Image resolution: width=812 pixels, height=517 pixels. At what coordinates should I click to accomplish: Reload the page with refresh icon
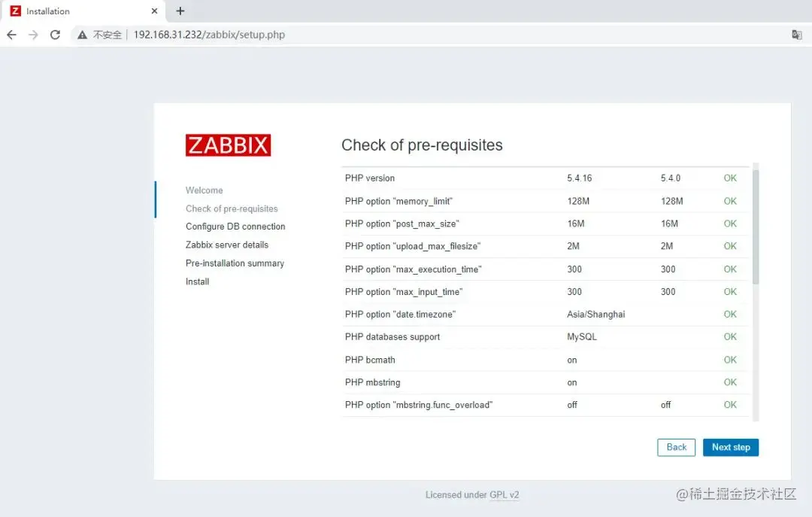(55, 35)
